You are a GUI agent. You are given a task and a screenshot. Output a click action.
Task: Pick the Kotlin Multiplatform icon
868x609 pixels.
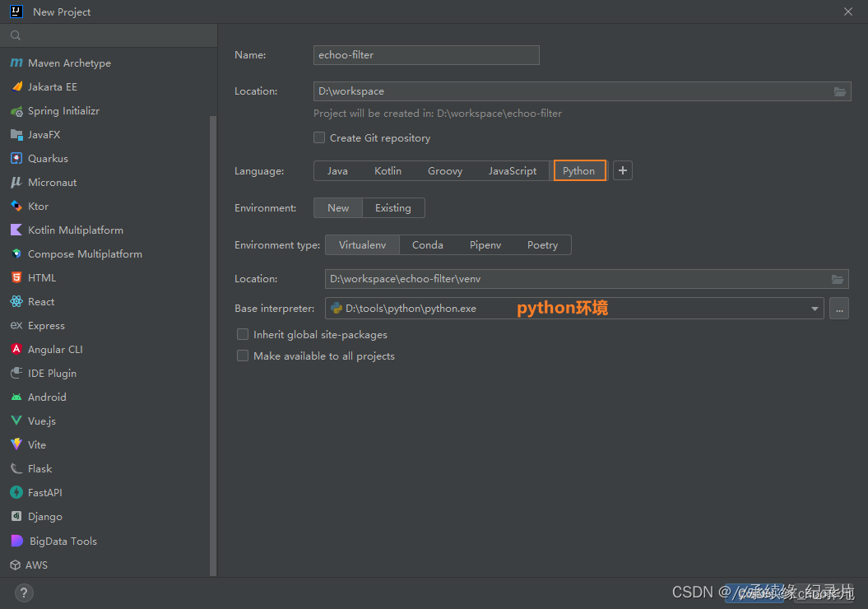16,230
